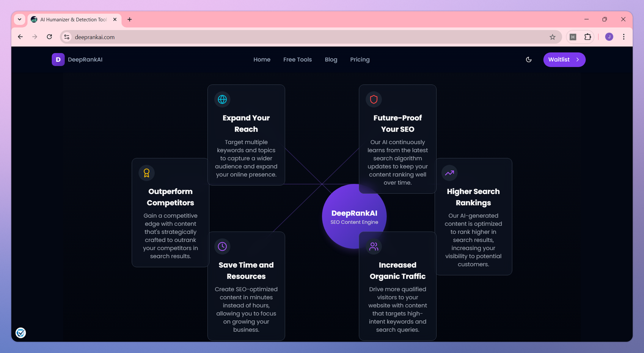Click the award ribbon icon in Outperform Competitors card
The image size is (644, 353).
point(147,173)
